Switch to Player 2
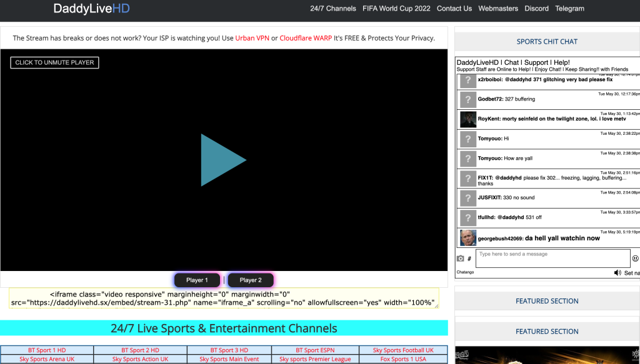The height and width of the screenshot is (364, 640). coord(251,280)
